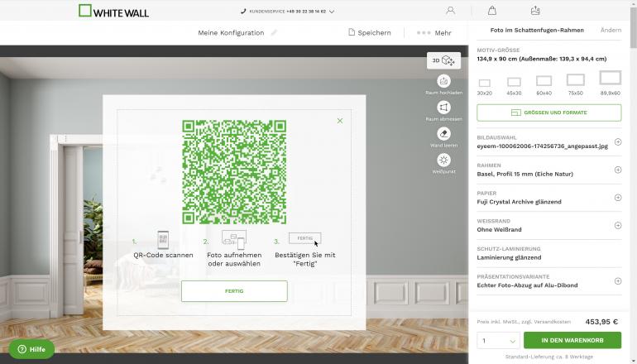Click the page vertical scrollbar
The height and width of the screenshot is (364, 637).
point(634,27)
